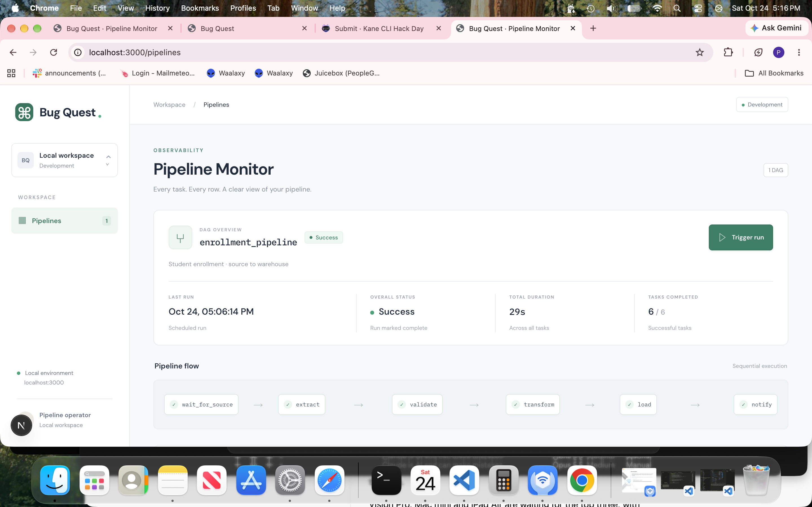Click the Trigger run button
This screenshot has width=812, height=507.
741,237
